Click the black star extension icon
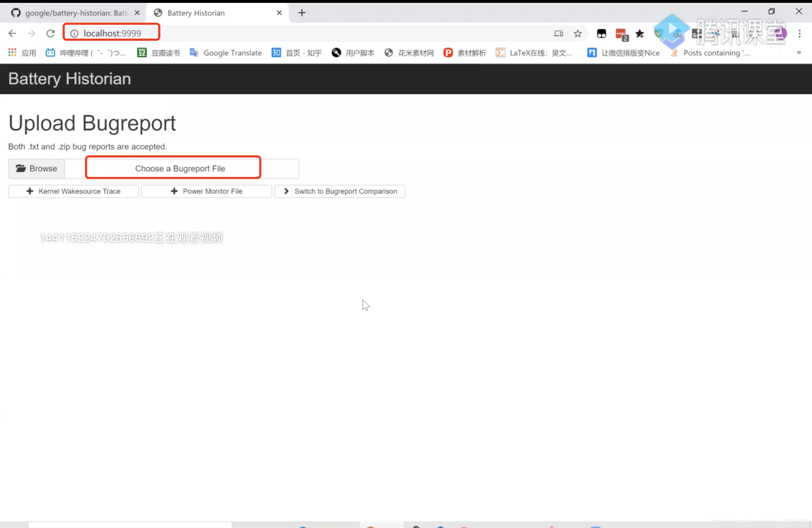Screen dimensions: 812x528 tap(640, 34)
